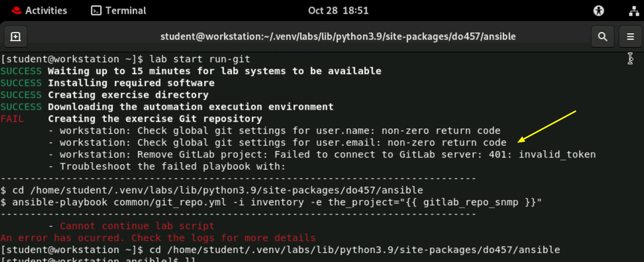Image resolution: width=644 pixels, height=262 pixels.
Task: Click the terminal search magnifier icon
Action: coord(602,37)
